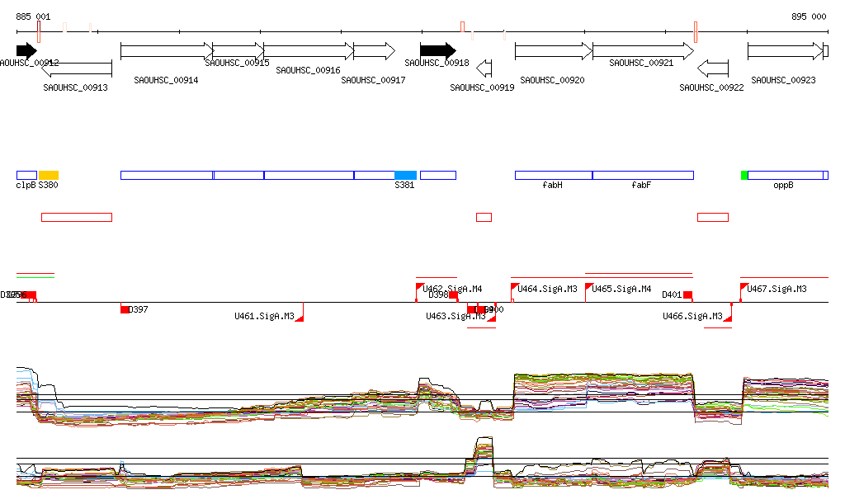Select the blue fabH annotation box

pyautogui.click(x=554, y=175)
